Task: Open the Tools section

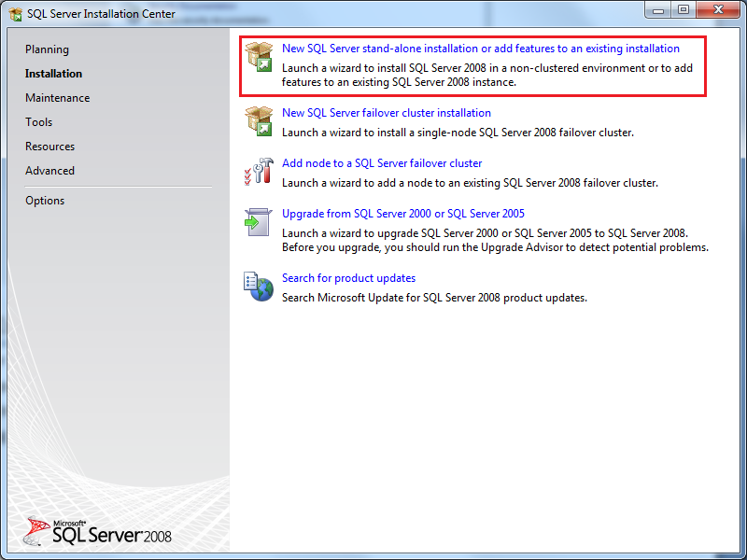Action: click(39, 122)
